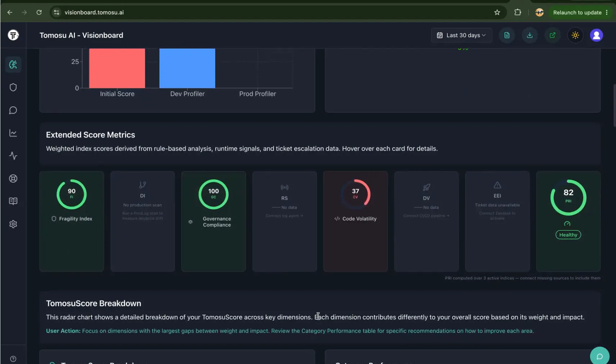Click the download icon in the header
Image resolution: width=616 pixels, height=364 pixels.
pyautogui.click(x=530, y=35)
